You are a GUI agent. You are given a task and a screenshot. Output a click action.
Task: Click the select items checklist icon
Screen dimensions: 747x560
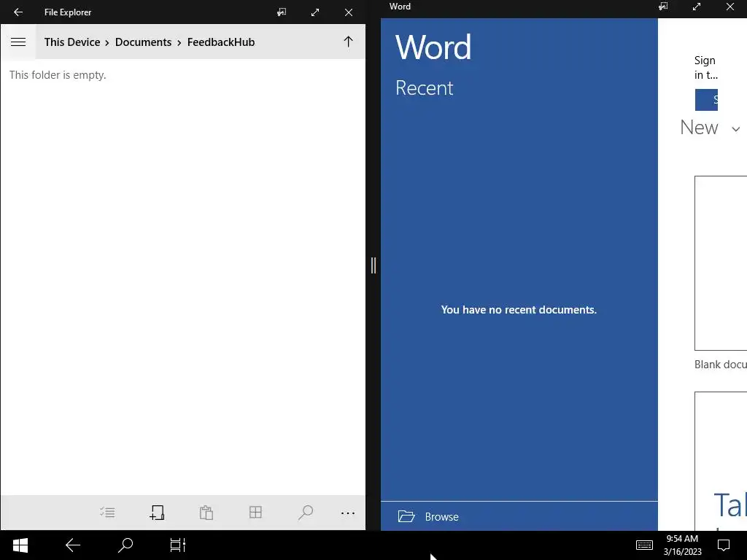tap(107, 513)
